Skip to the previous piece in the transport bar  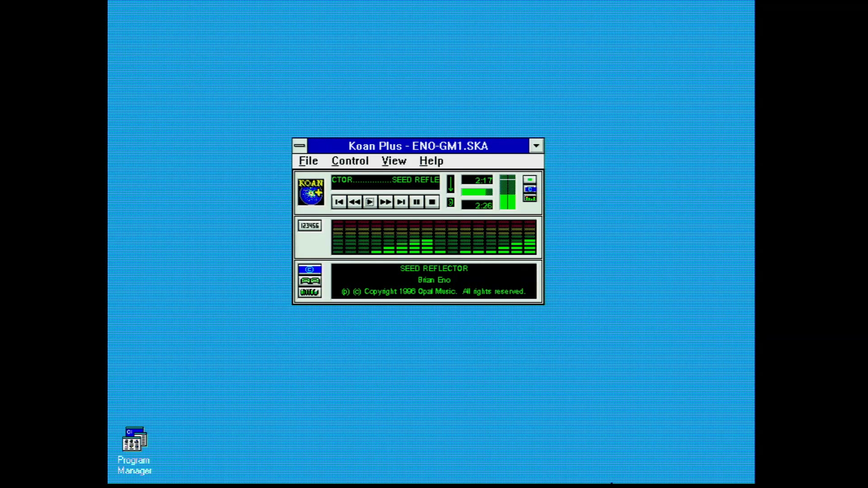tap(339, 202)
